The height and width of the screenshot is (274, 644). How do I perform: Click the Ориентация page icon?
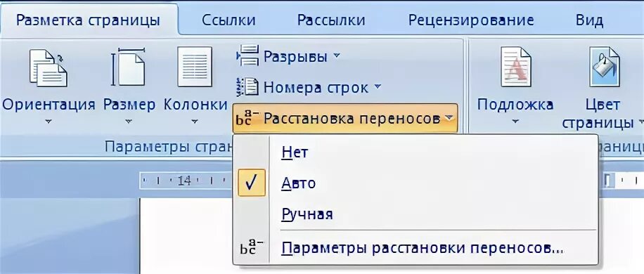click(48, 68)
